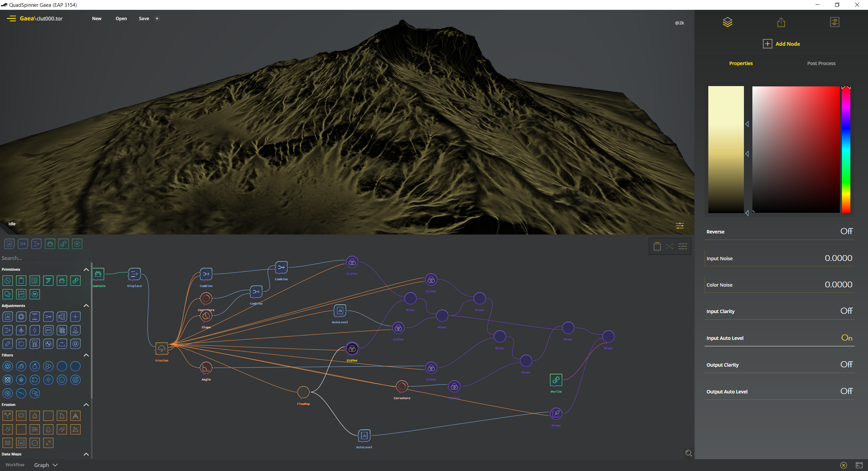
Task: Open the build settings icon top right corner
Action: (x=834, y=22)
